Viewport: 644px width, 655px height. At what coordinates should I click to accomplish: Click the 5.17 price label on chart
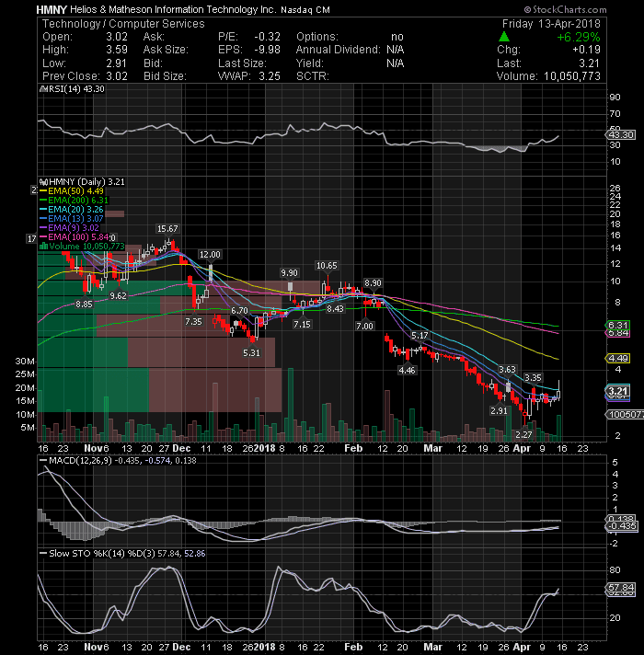(x=420, y=336)
